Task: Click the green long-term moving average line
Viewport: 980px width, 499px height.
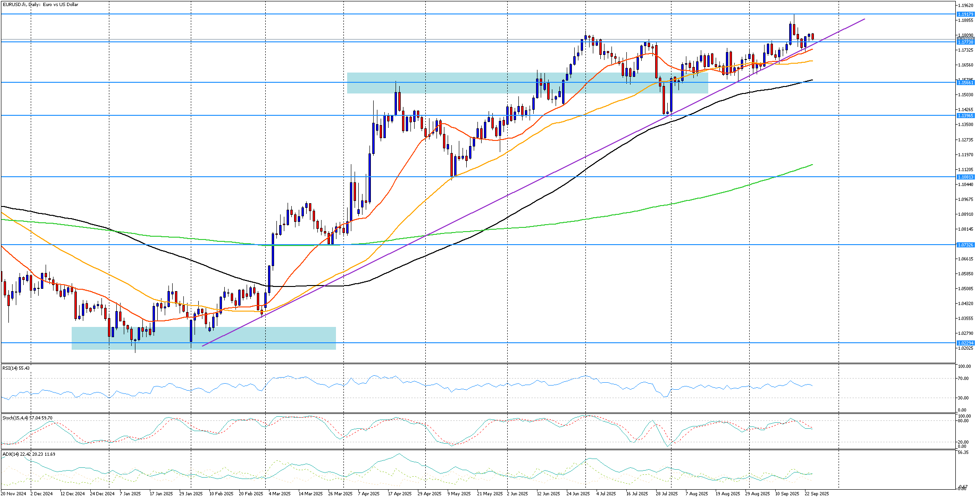Action: coord(605,216)
